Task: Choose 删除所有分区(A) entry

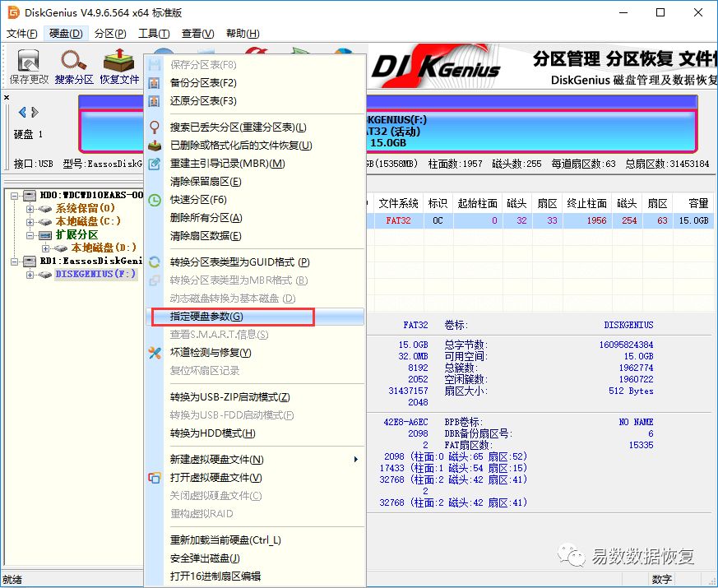Action: tap(255, 218)
